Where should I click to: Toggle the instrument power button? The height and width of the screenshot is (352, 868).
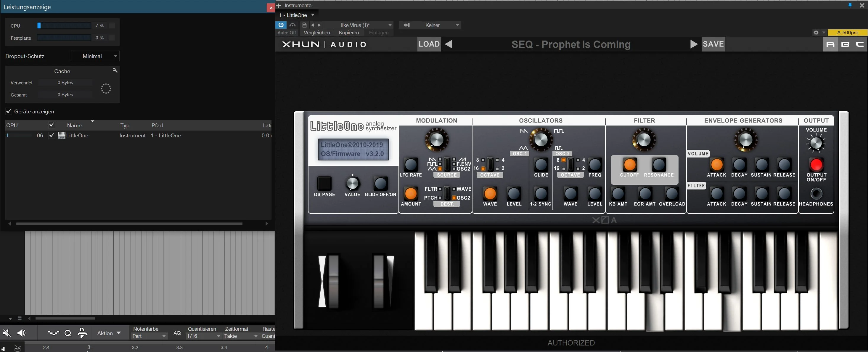click(x=281, y=25)
